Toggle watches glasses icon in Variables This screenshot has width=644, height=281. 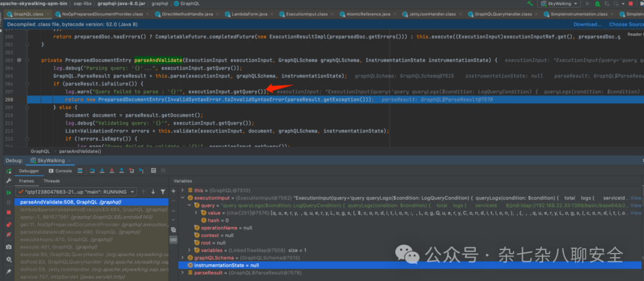[x=174, y=239]
